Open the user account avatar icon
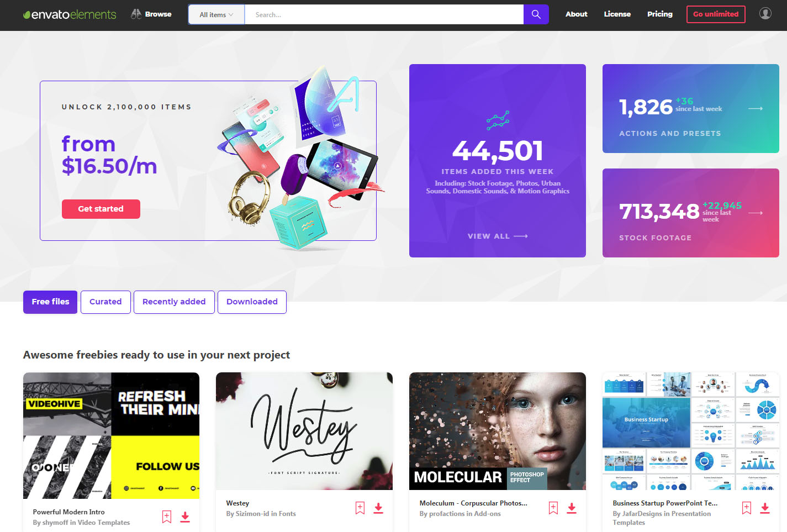 (x=765, y=13)
